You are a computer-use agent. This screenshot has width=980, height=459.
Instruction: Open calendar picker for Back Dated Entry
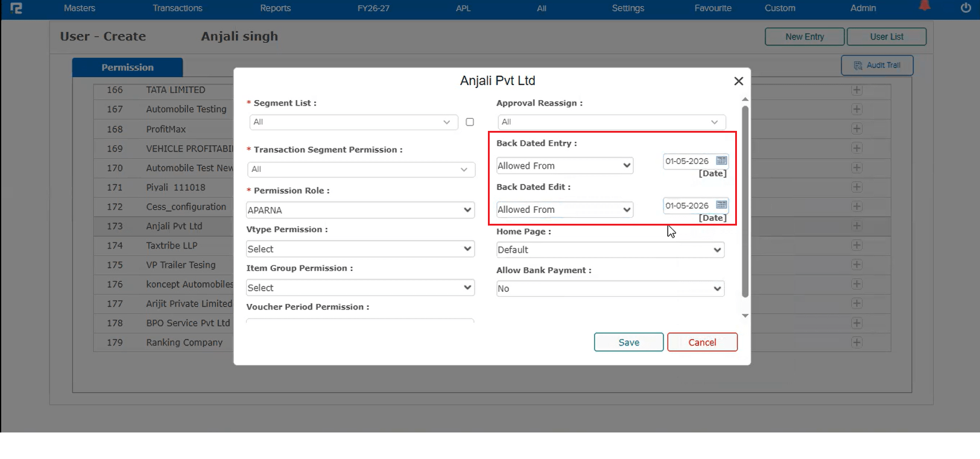721,160
